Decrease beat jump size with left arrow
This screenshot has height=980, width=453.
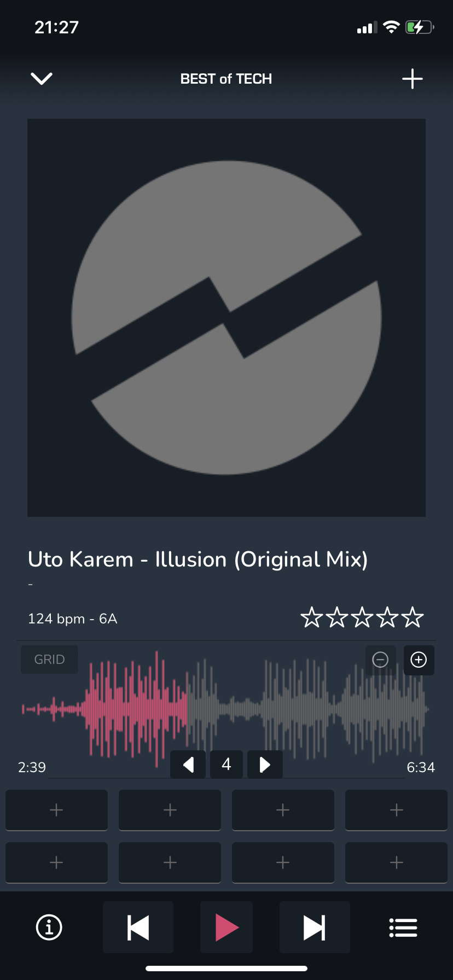pos(188,765)
